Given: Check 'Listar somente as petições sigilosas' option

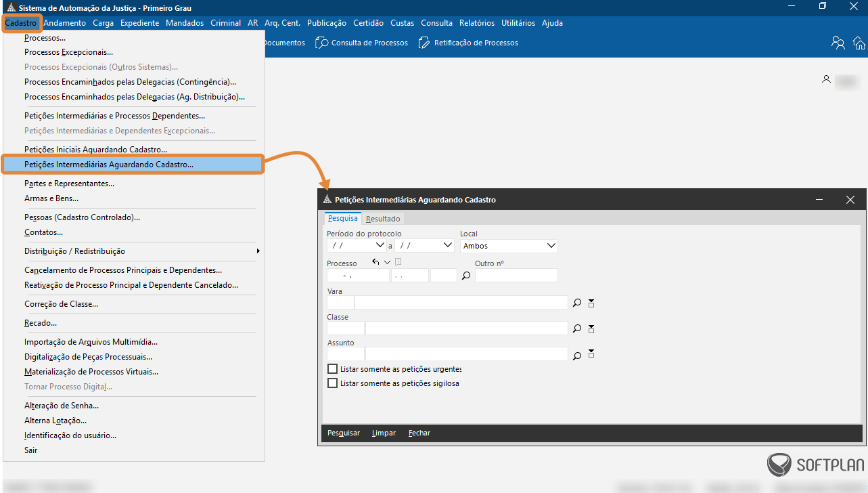Looking at the screenshot, I should tap(332, 383).
